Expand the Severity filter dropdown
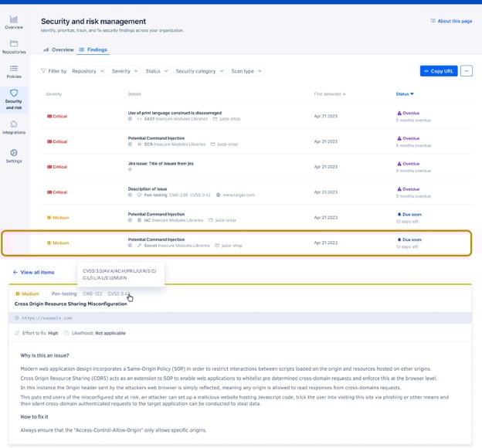 click(x=124, y=71)
